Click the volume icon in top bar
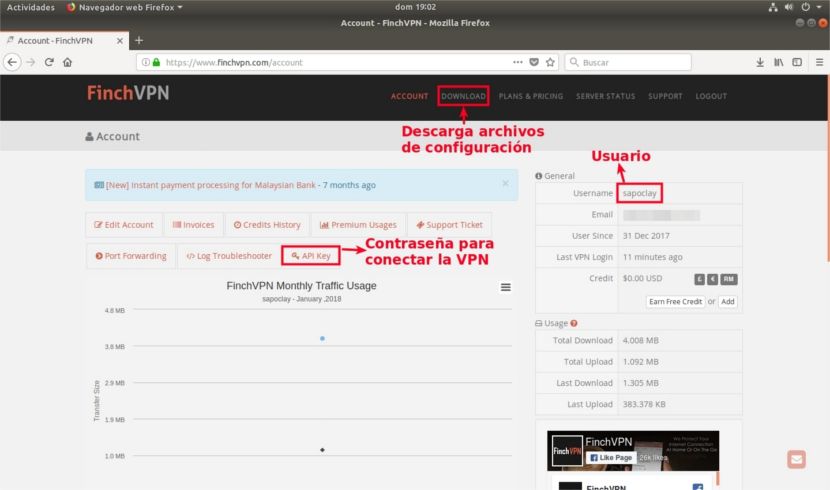Image resolution: width=830 pixels, height=490 pixels. click(x=789, y=7)
